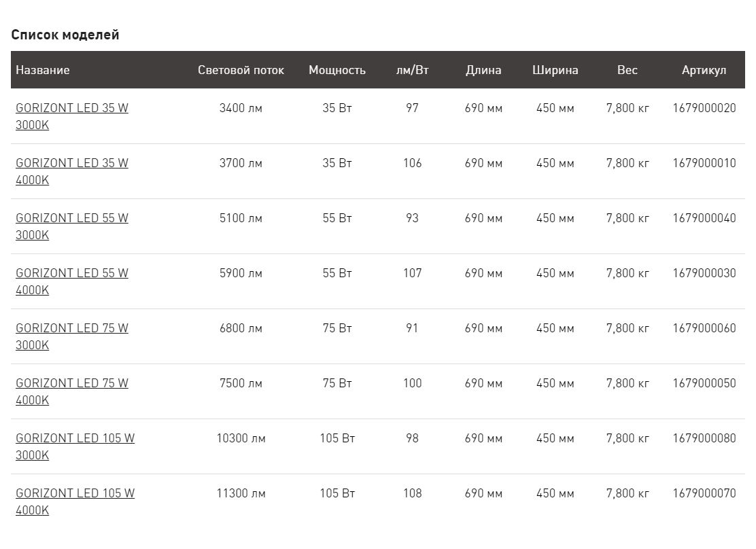Click the efficiency value 107
The image size is (756, 549).
click(x=412, y=272)
